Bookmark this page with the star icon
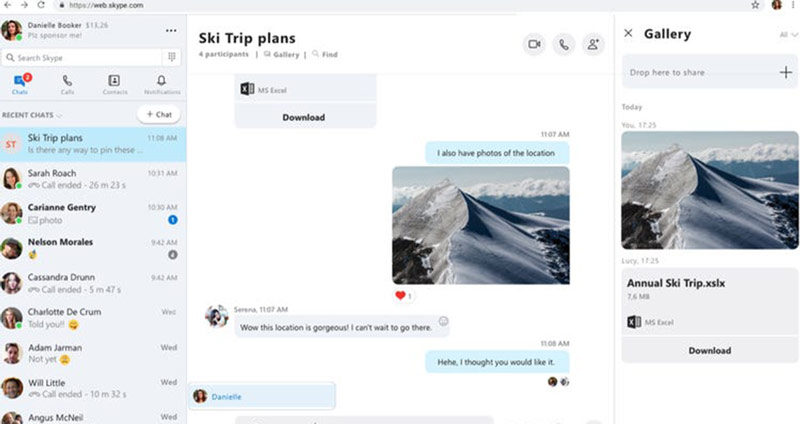This screenshot has width=800, height=424. click(755, 5)
